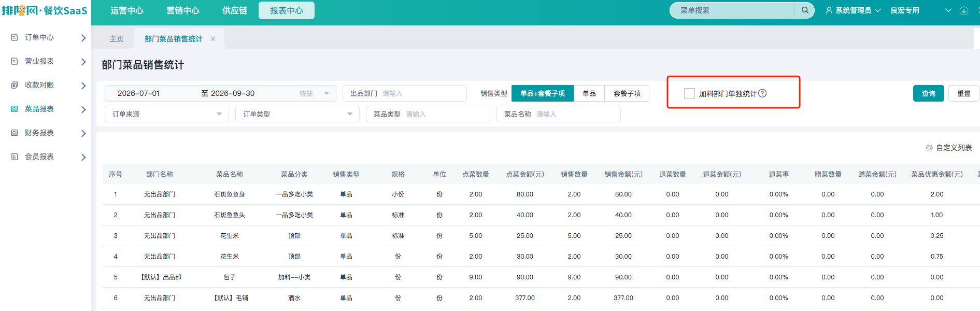
Task: Enable the 加料部门单独统计 checkbox
Action: (689, 93)
